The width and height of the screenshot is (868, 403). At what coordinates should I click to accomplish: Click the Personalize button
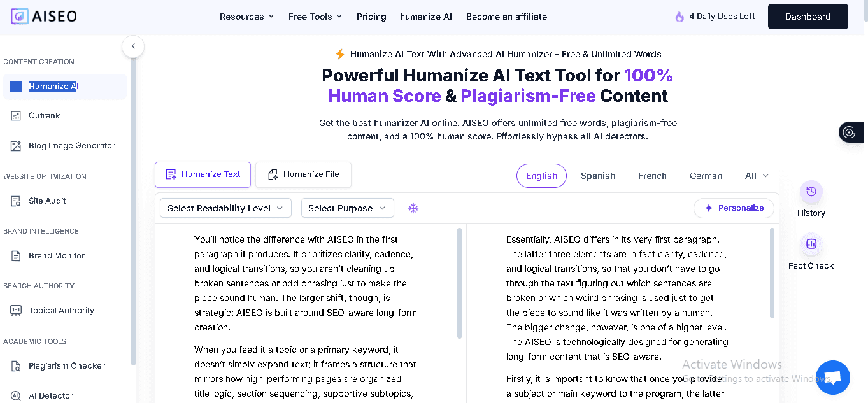tap(734, 208)
